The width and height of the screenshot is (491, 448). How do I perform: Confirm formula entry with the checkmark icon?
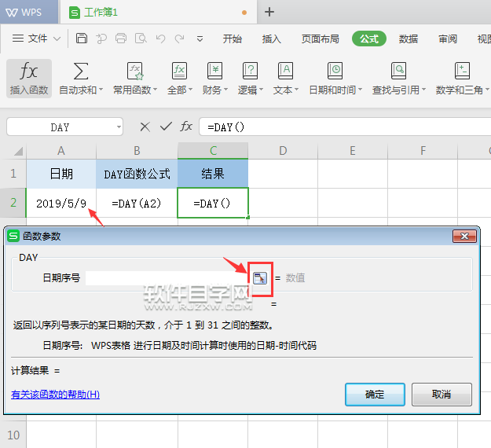click(x=166, y=127)
